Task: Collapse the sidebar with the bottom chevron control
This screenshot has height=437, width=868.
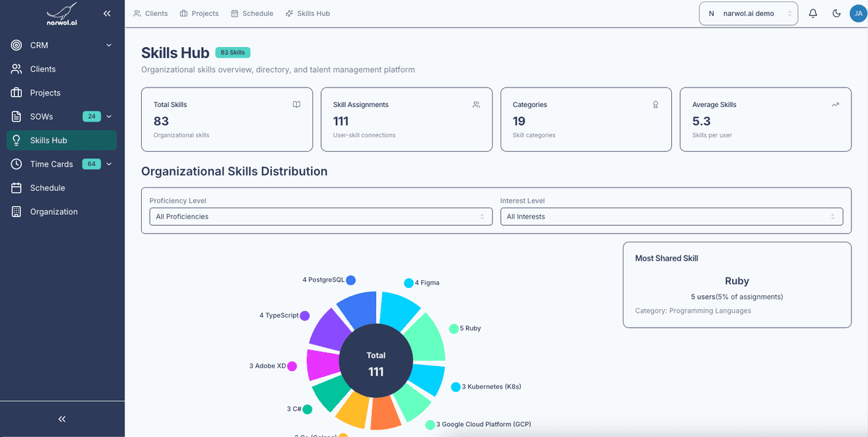Action: (61, 419)
